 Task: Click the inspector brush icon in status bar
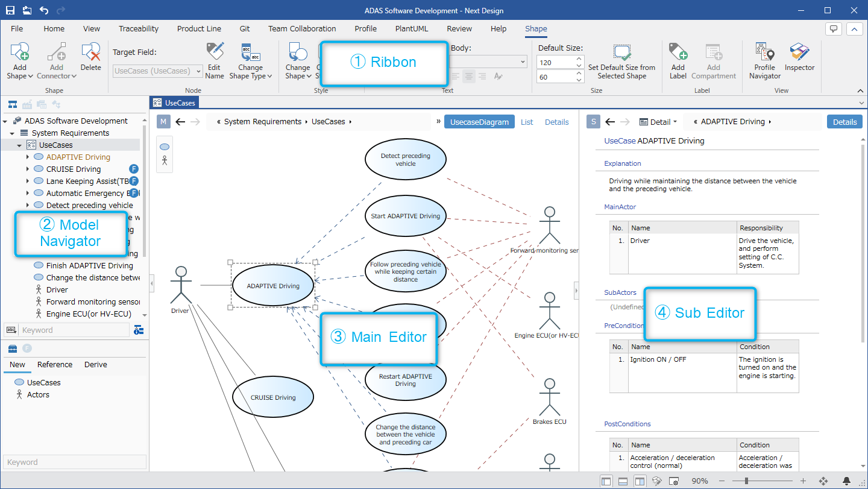coord(658,481)
